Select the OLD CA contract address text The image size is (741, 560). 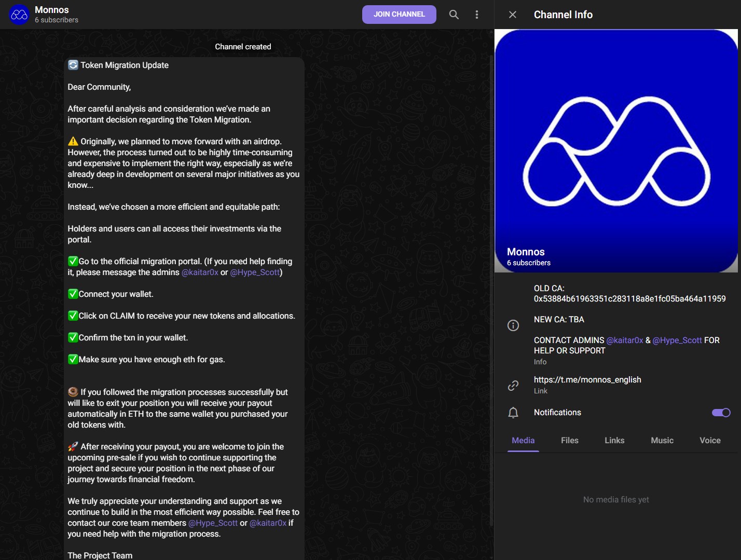coord(630,299)
